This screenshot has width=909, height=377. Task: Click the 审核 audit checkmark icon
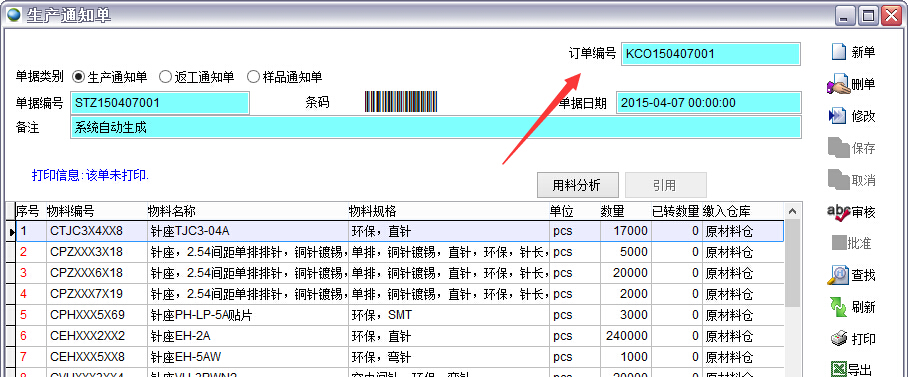point(839,212)
